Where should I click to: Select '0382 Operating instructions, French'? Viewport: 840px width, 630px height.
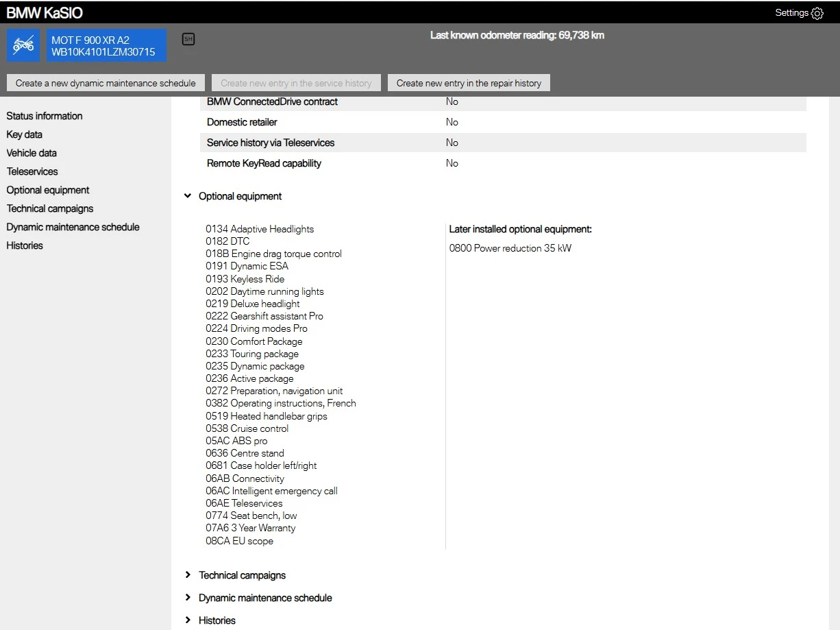click(281, 403)
